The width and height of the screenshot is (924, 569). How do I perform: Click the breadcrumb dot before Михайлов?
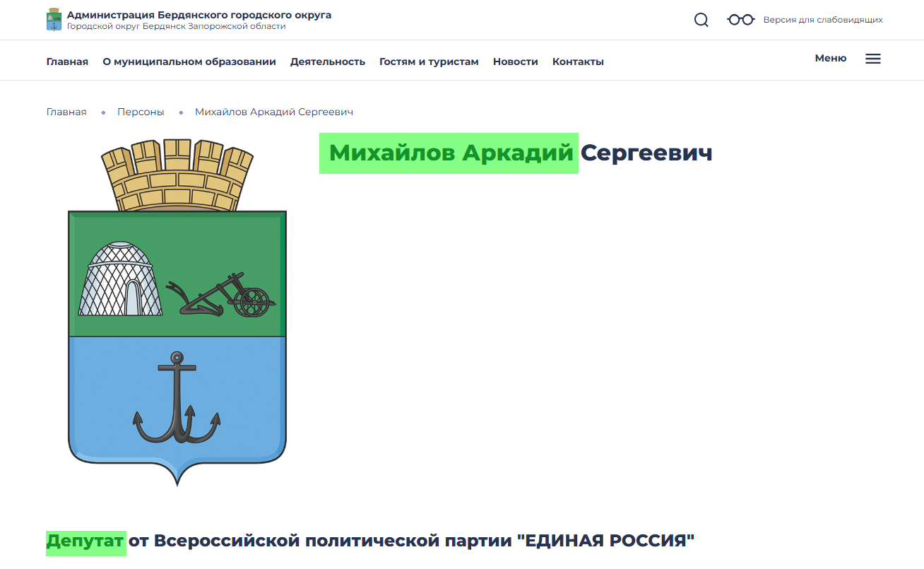181,112
